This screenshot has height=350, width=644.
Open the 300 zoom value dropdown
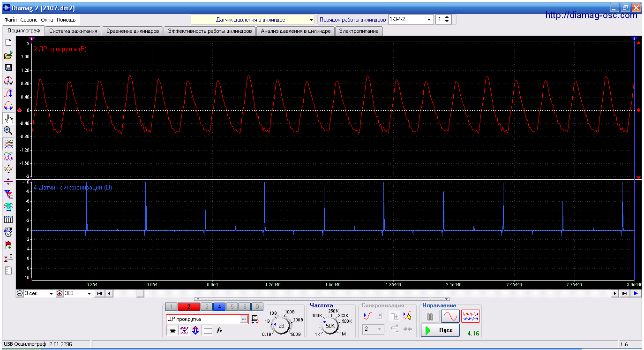point(78,293)
